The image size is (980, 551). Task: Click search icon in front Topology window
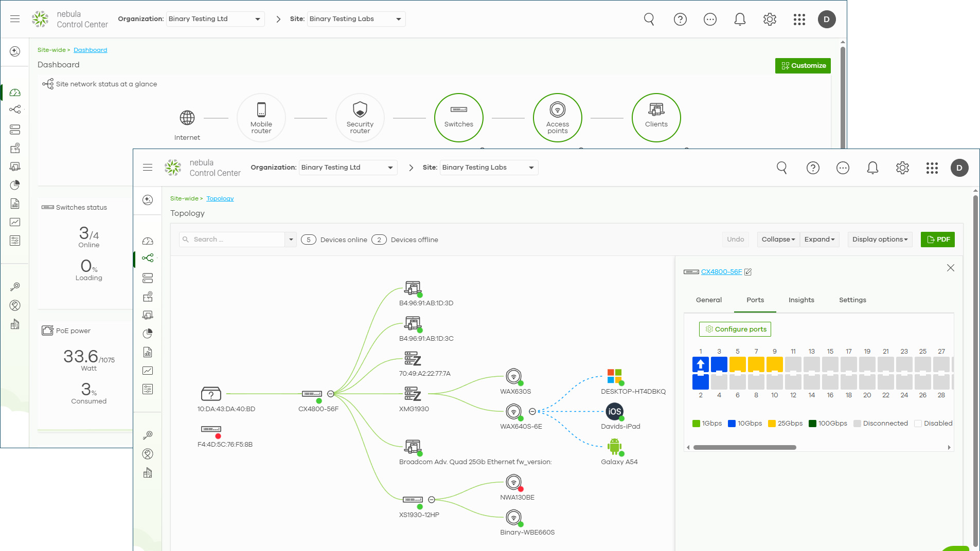tap(782, 168)
